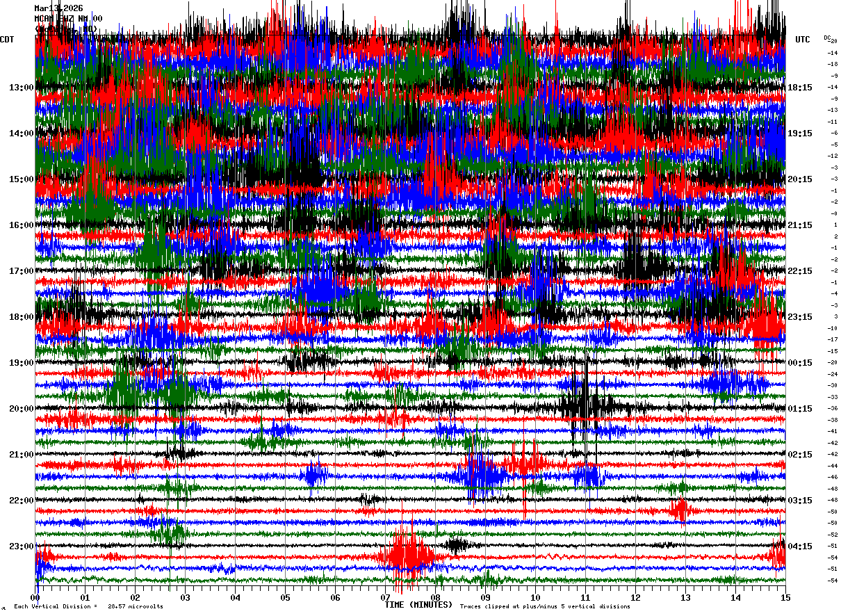Viewport: 841px width, 616px height.
Task: Click minute tick label 10
Action: [x=535, y=597]
